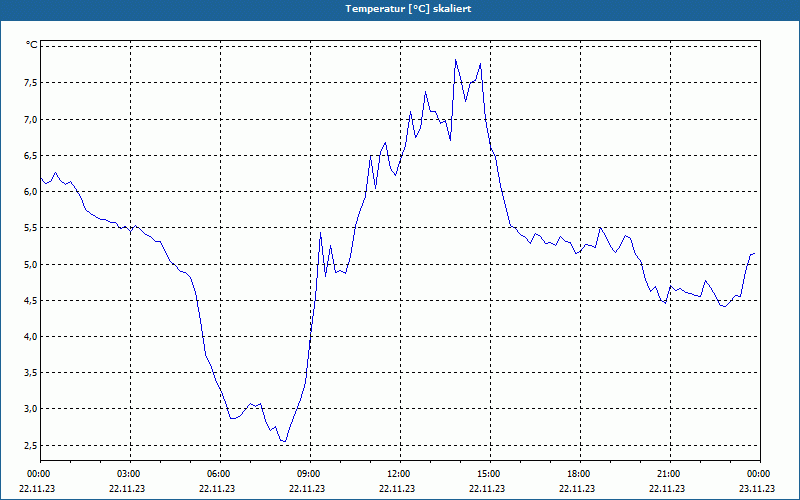Click the 15:00 time axis label

490,474
